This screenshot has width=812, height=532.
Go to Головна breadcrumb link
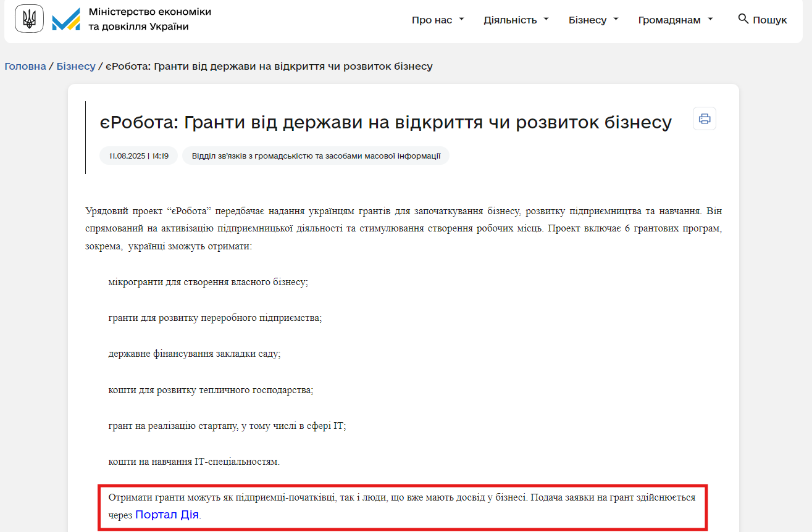pos(25,66)
